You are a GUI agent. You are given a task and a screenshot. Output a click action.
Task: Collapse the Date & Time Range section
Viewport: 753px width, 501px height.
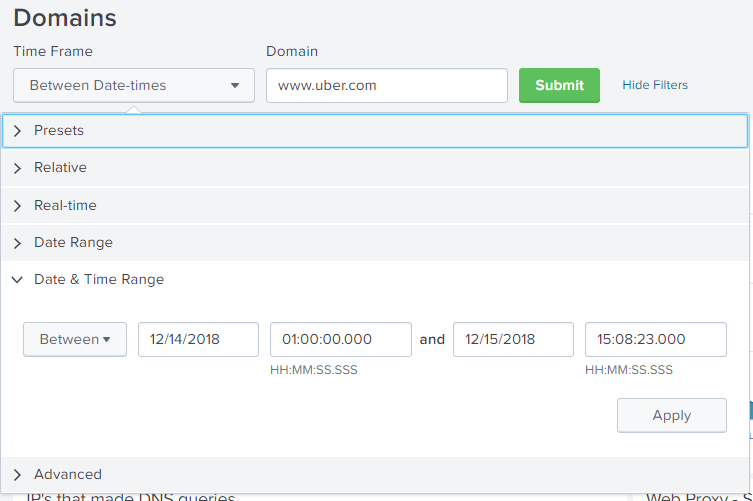(375, 280)
